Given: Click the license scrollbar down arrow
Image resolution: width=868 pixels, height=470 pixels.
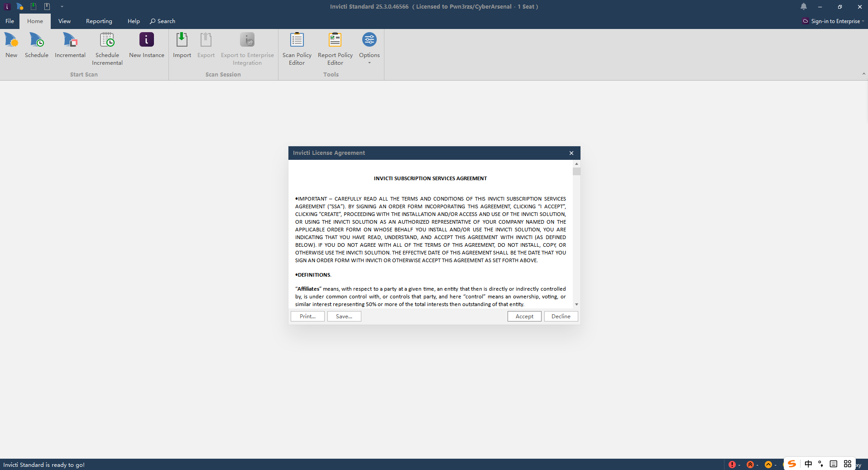Looking at the screenshot, I should coord(576,305).
